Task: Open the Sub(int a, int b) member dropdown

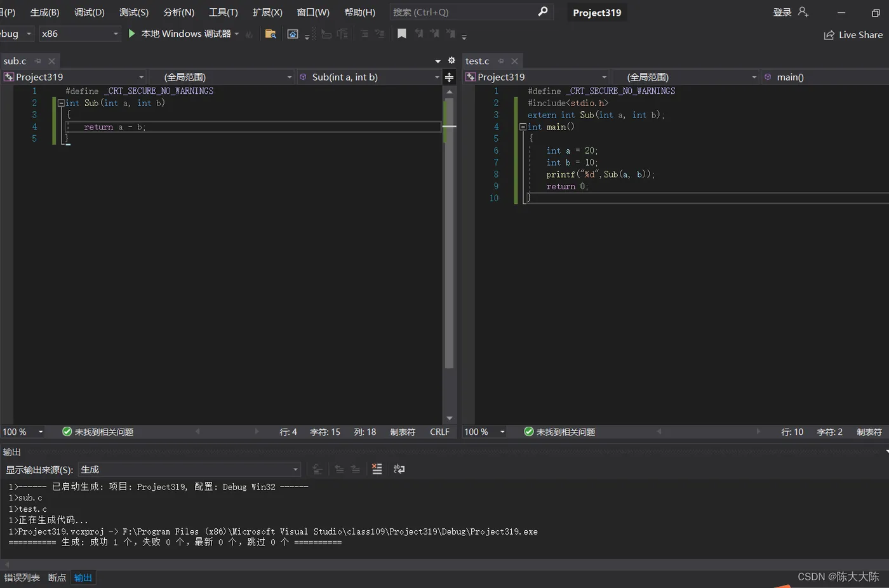Action: 369,77
